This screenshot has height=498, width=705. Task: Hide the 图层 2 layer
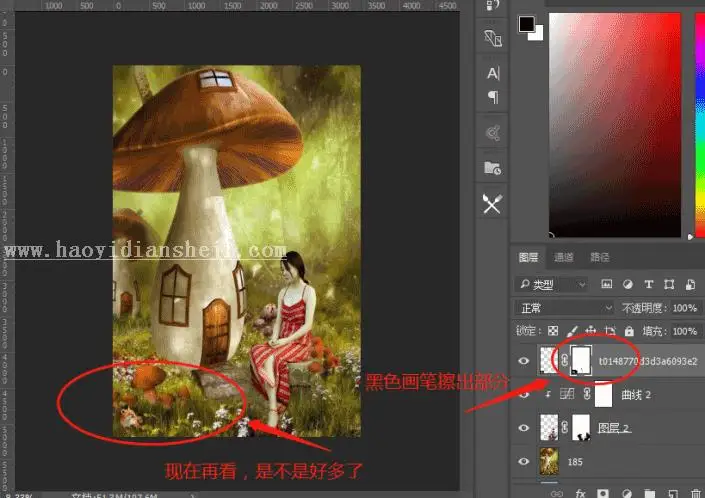[x=523, y=427]
